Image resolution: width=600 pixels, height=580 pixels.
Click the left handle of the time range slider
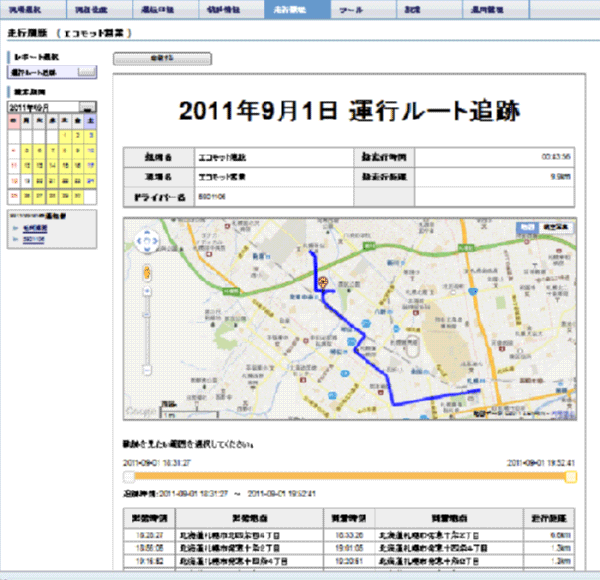point(128,478)
